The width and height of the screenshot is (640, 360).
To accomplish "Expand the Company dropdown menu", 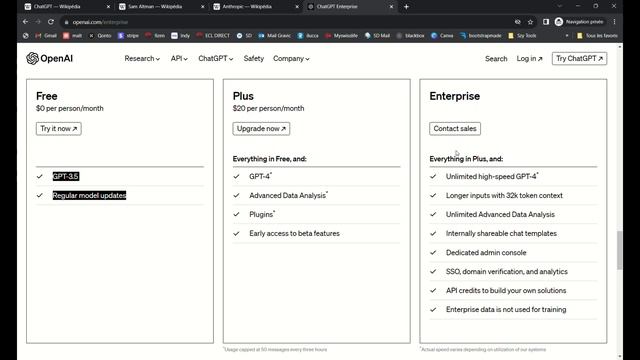I will (291, 59).
